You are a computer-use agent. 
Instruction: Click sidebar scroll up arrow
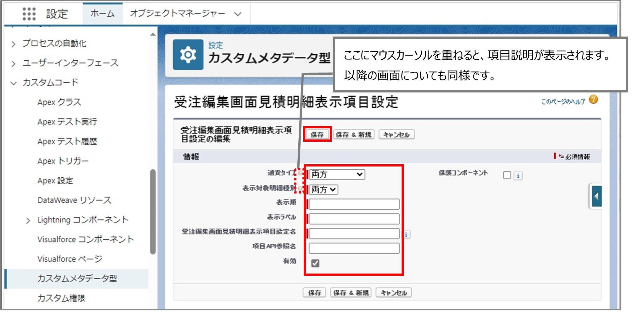pyautogui.click(x=153, y=34)
